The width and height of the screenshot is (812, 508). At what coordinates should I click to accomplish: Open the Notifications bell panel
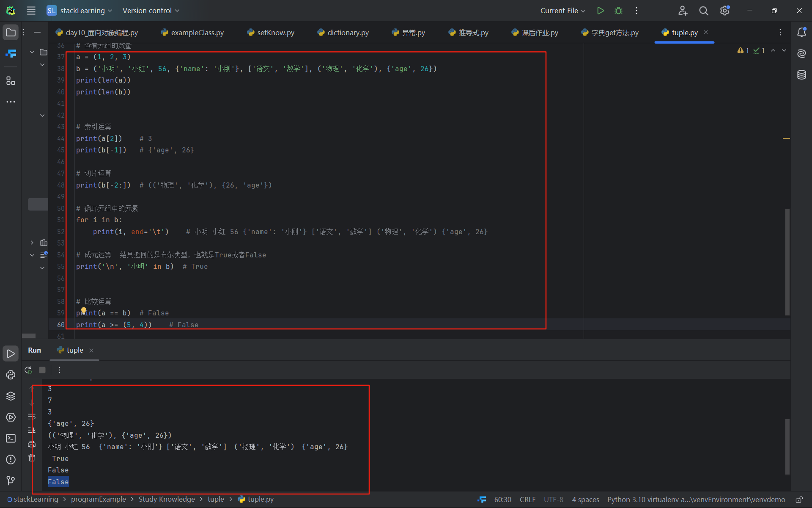pyautogui.click(x=801, y=33)
